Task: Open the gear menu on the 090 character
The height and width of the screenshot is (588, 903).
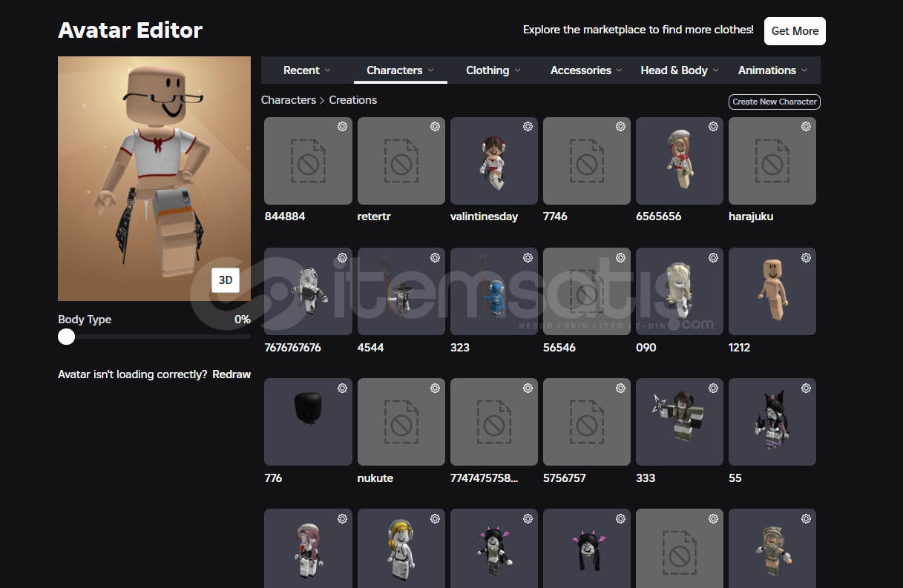Action: click(713, 257)
